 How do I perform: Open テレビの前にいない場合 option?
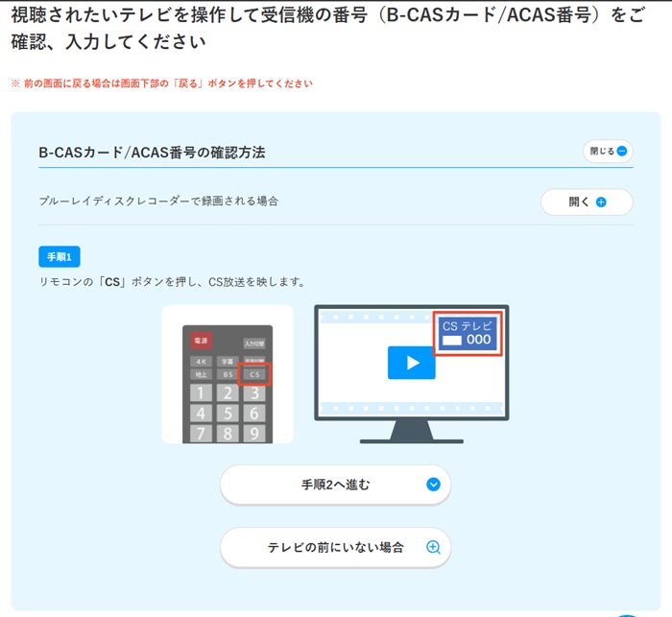335,547
